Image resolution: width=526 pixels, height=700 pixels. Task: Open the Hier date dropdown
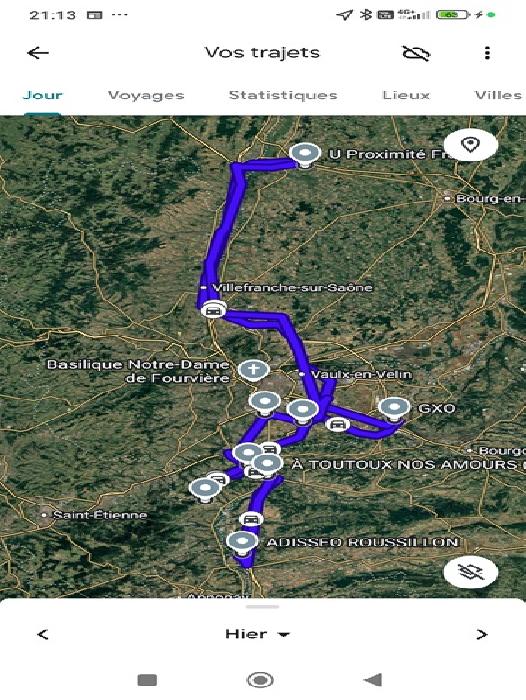click(x=257, y=634)
